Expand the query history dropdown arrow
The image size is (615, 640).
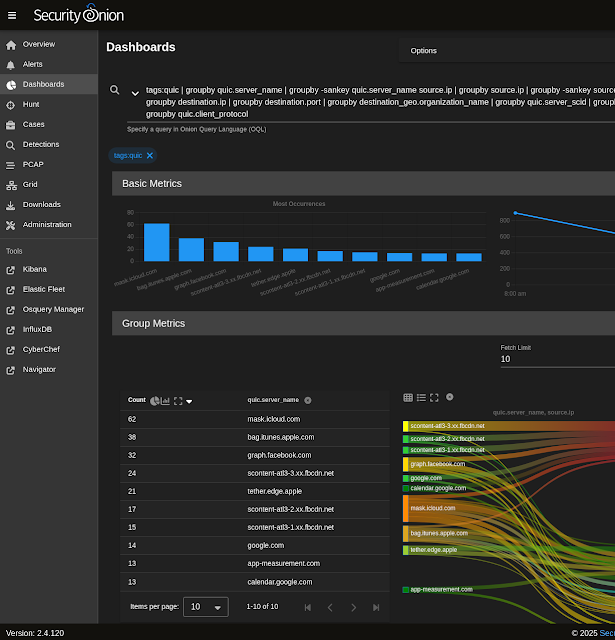(x=135, y=94)
